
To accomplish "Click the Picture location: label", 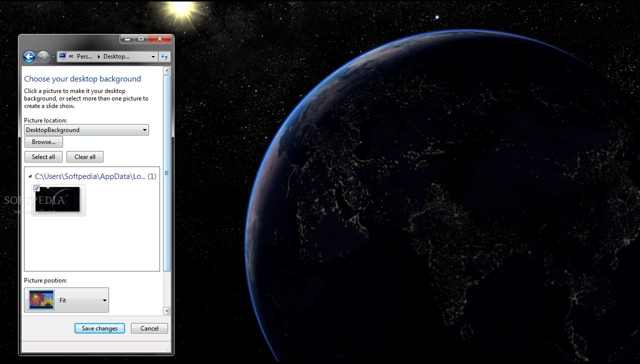I will tap(45, 120).
